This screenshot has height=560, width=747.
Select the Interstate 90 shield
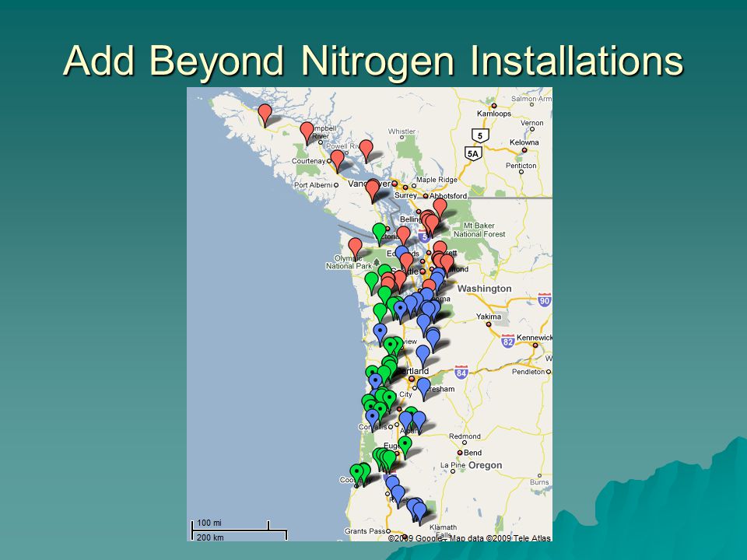click(x=545, y=299)
